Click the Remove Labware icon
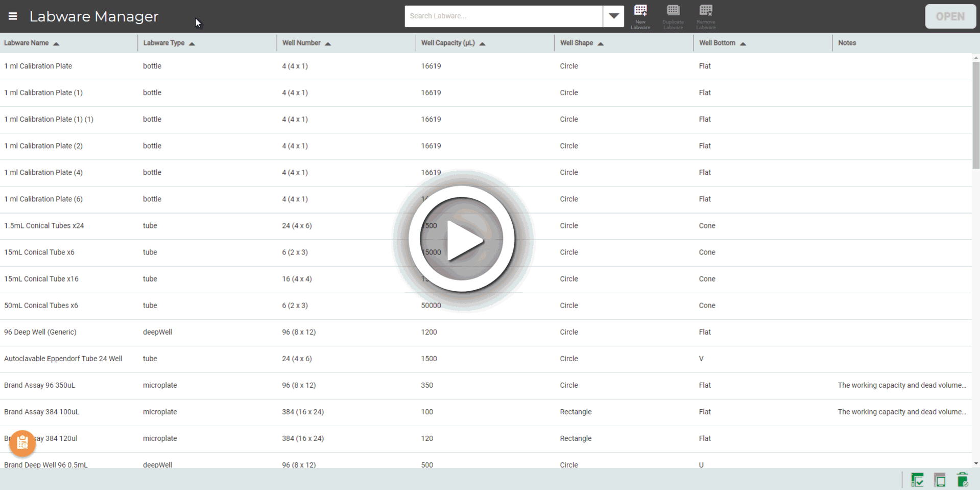 (x=706, y=16)
